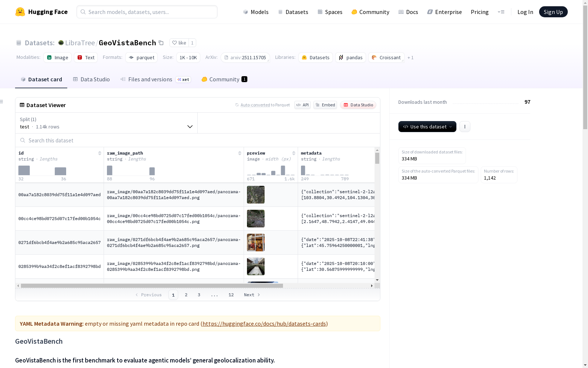Jump to page 12 of the dataset
Image resolution: width=588 pixels, height=368 pixels.
click(231, 295)
